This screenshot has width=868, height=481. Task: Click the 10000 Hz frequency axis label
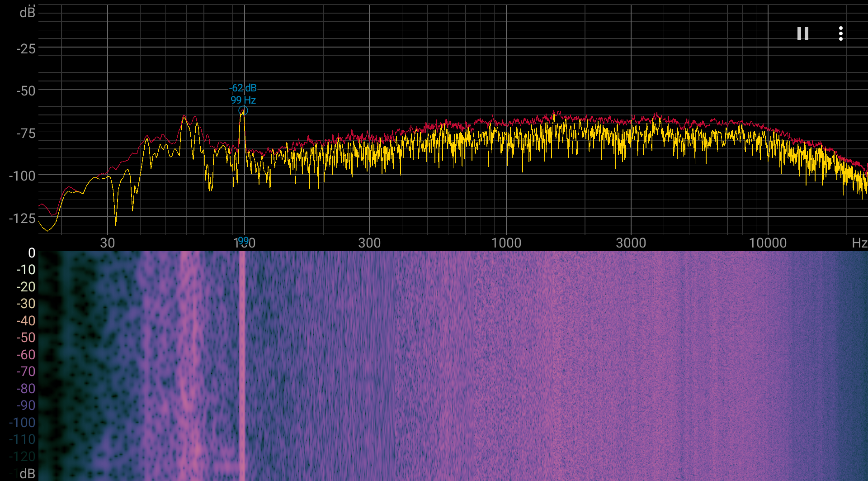point(768,243)
